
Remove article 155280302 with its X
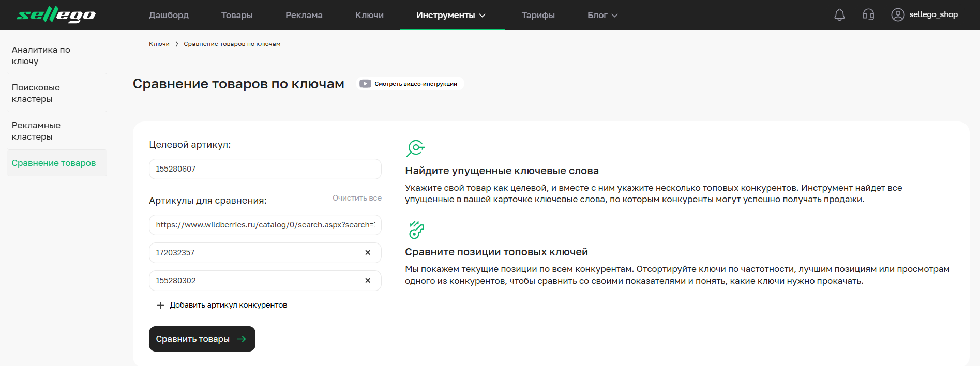click(368, 281)
